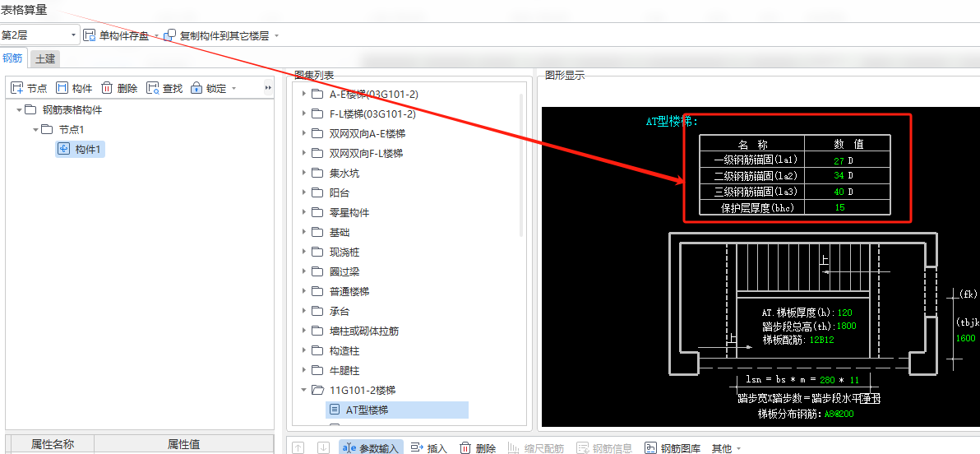Edit the 保护层厚度 value 15
The width and height of the screenshot is (980, 454).
[839, 207]
